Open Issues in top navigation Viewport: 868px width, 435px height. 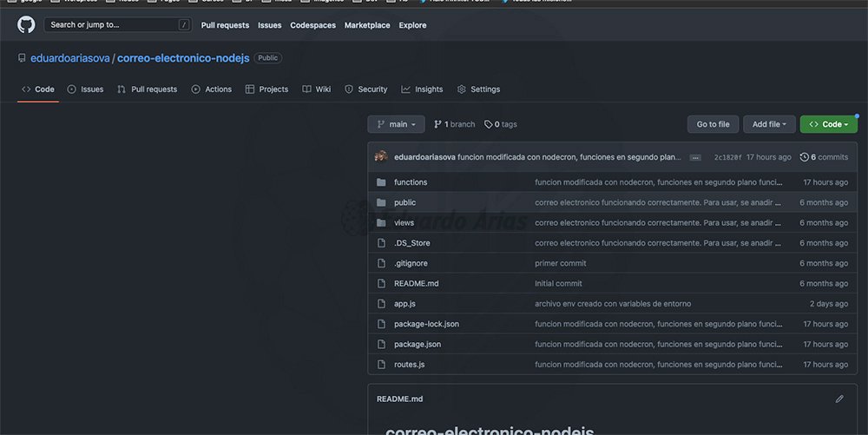tap(270, 25)
